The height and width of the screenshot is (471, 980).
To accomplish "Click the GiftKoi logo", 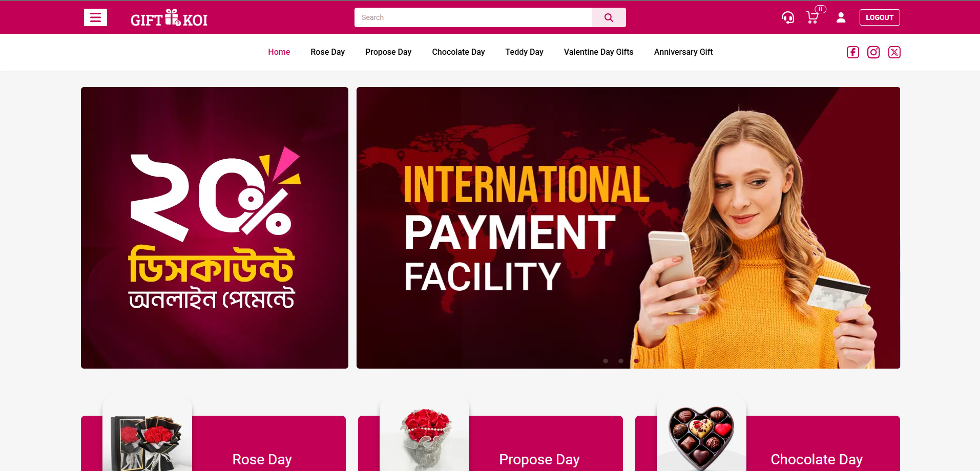I will pos(169,18).
